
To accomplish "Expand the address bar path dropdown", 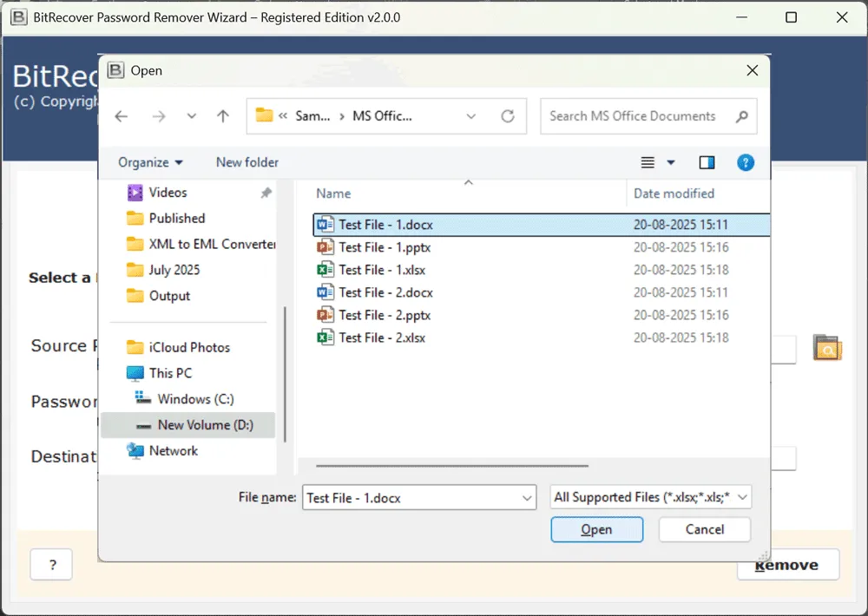I will 471,116.
